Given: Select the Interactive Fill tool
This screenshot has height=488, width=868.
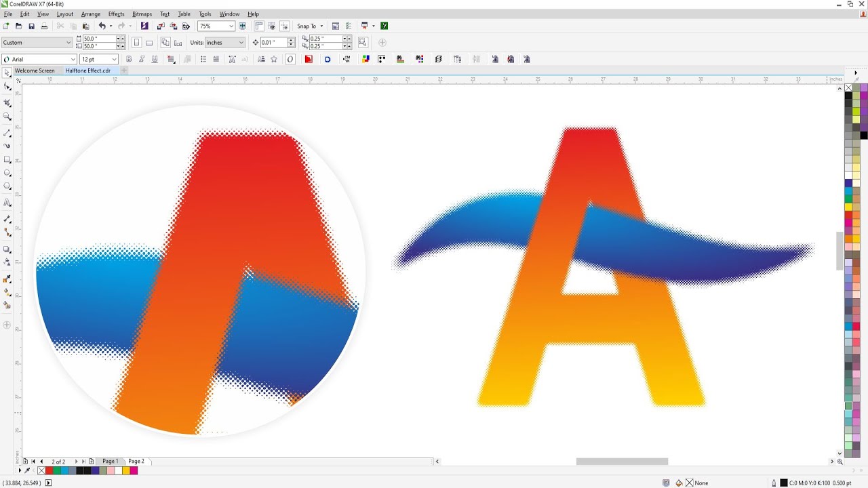Looking at the screenshot, I should pyautogui.click(x=7, y=292).
